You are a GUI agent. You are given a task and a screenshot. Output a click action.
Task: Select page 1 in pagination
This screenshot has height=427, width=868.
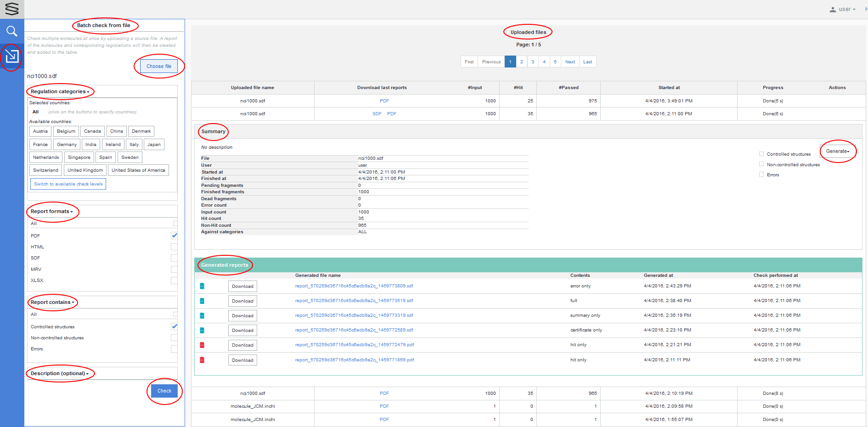click(510, 62)
